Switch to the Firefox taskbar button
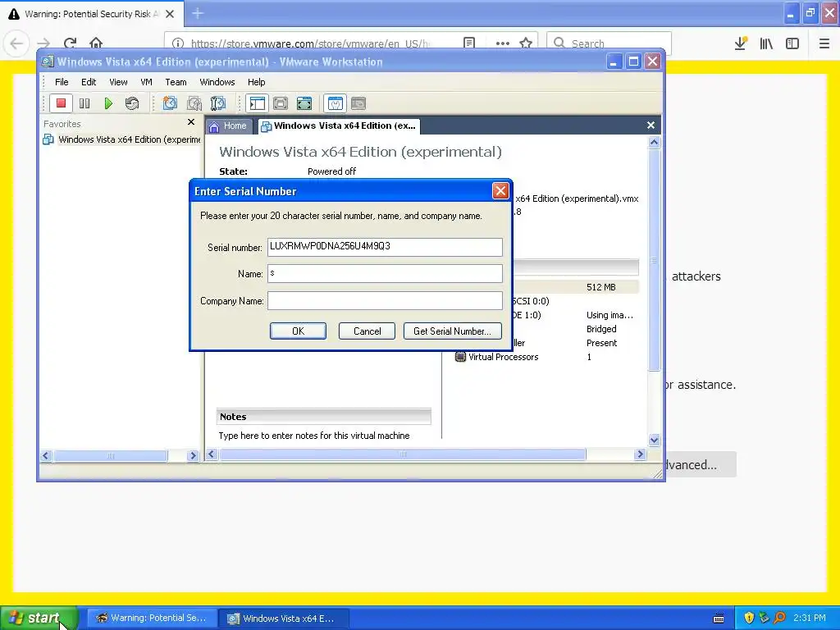This screenshot has height=630, width=840. point(152,618)
